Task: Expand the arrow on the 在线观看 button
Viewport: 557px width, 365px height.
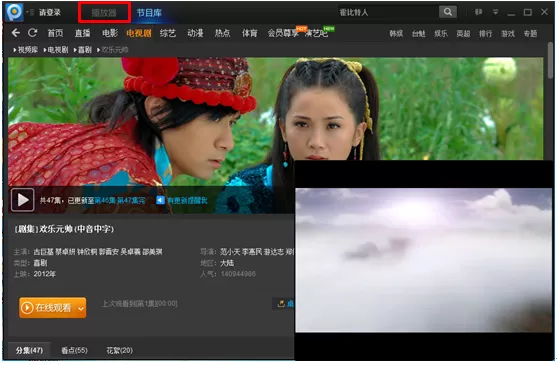Action: (81, 308)
